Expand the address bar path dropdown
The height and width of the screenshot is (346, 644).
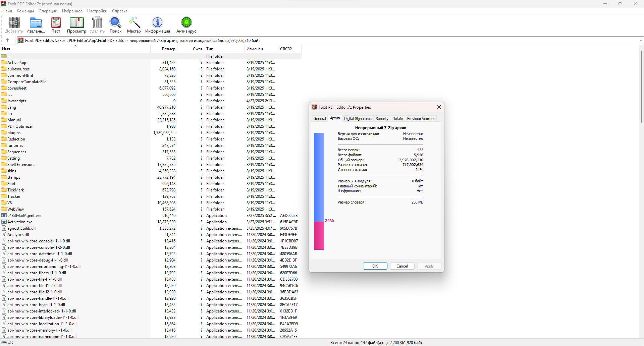point(641,41)
